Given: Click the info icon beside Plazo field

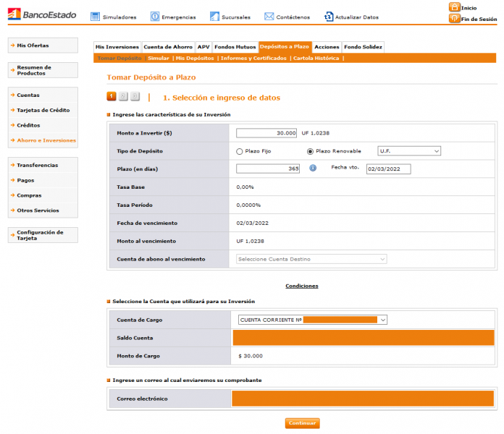Looking at the screenshot, I should (x=313, y=168).
